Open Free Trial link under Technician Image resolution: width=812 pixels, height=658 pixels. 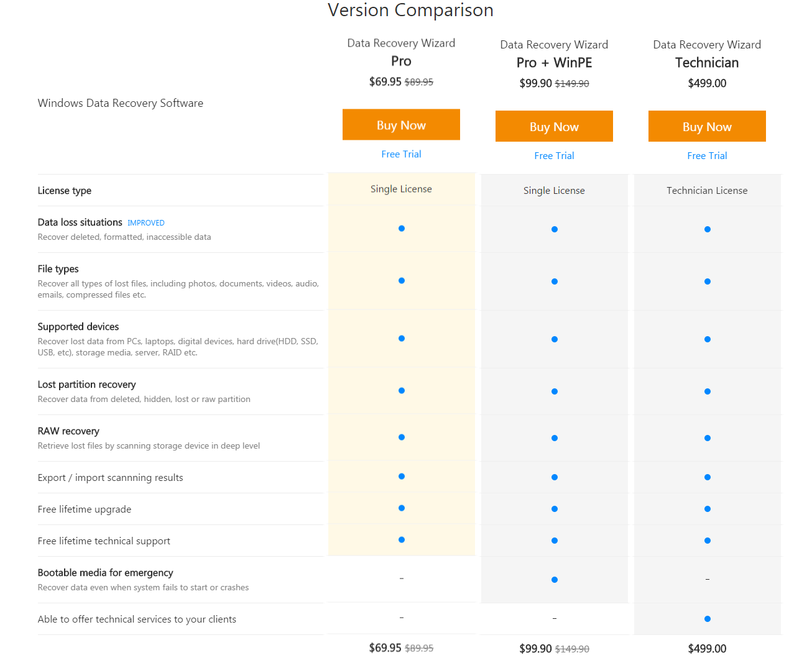[707, 156]
